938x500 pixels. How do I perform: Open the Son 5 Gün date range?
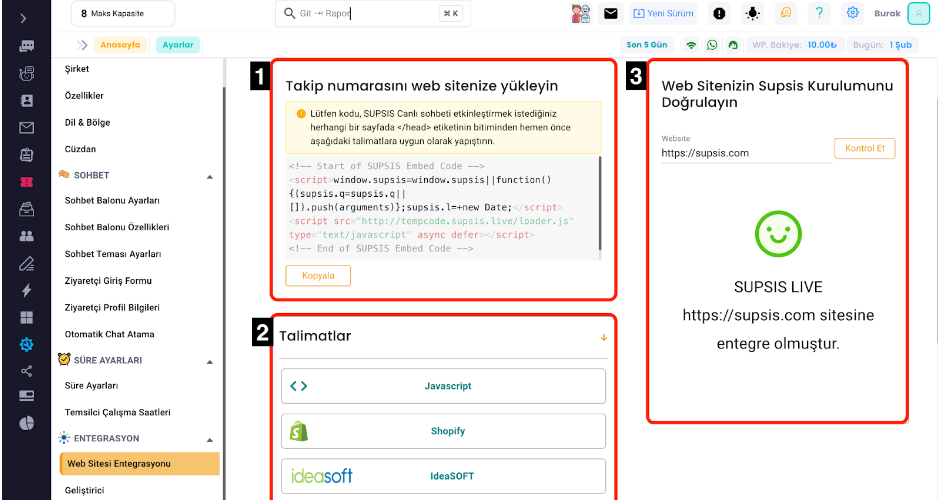pos(647,45)
